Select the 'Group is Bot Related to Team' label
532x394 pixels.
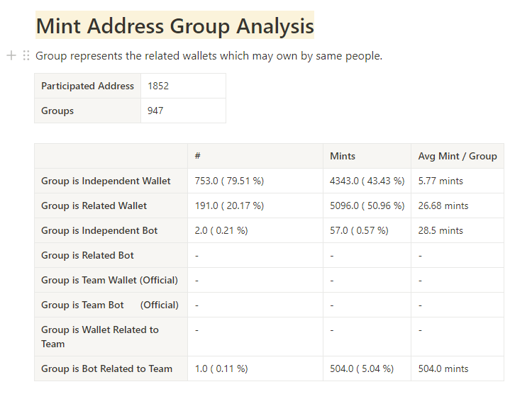click(x=111, y=368)
